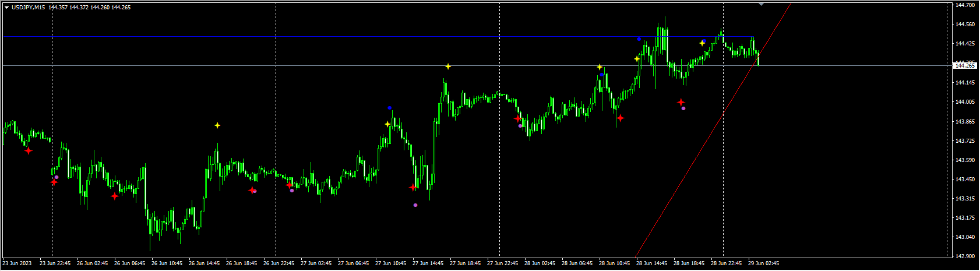Click the lowest purple dot near 27 Jun 14:45
This screenshot has width=980, height=271.
click(x=415, y=205)
